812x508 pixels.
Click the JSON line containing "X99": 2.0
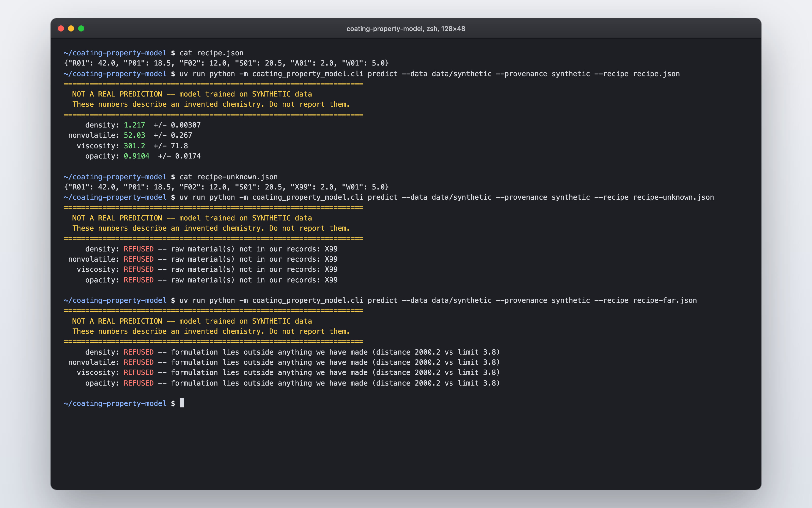(227, 187)
